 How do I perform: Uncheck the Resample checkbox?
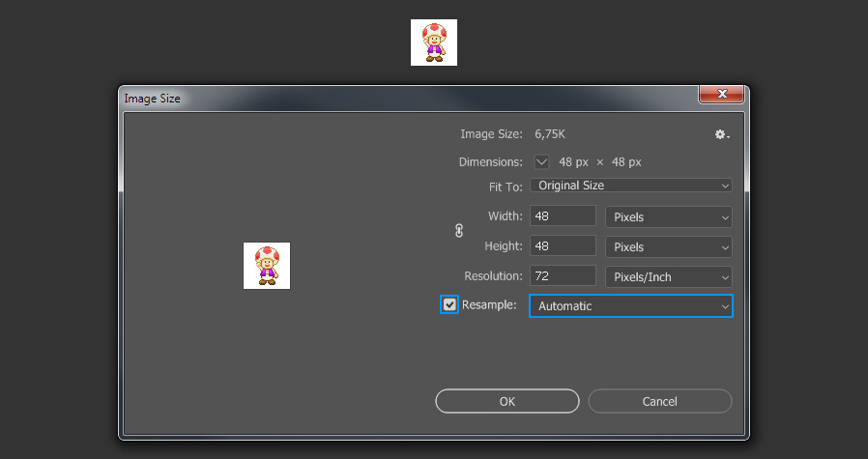pos(448,304)
